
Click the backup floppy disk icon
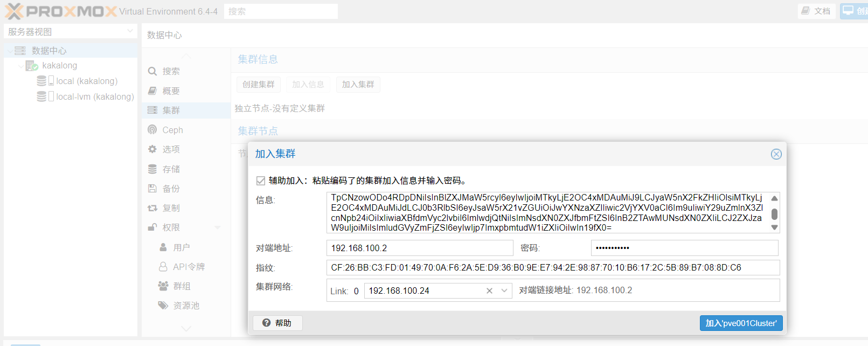click(152, 189)
